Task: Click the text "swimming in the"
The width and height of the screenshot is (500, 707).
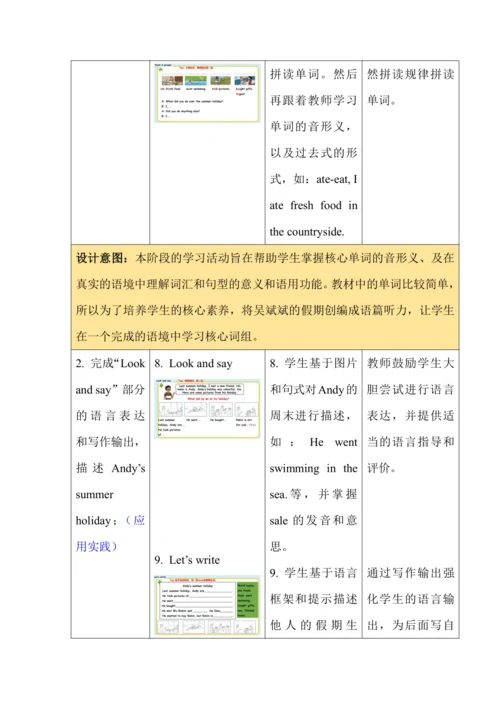Action: (313, 468)
